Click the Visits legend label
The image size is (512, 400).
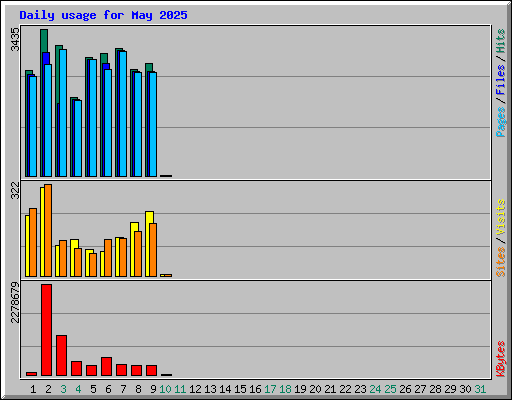(x=500, y=217)
